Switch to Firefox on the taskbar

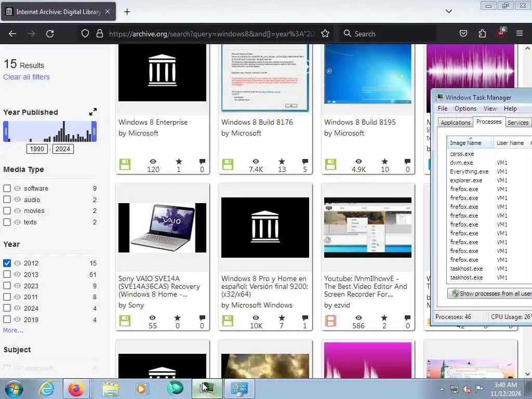[x=76, y=389]
